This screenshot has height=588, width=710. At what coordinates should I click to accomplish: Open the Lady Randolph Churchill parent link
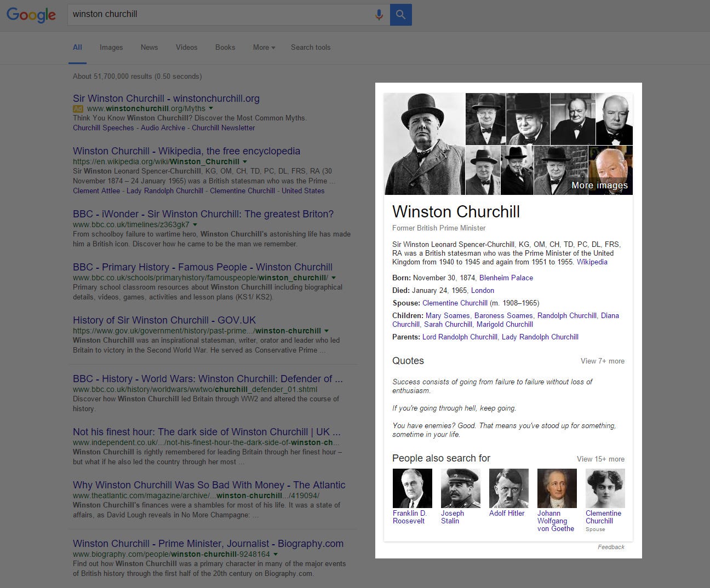click(540, 337)
